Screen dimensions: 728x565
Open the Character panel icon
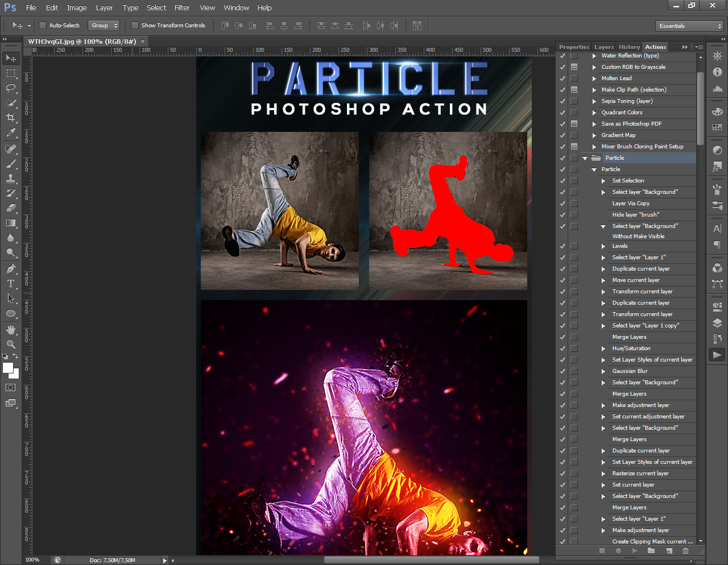[x=717, y=229]
